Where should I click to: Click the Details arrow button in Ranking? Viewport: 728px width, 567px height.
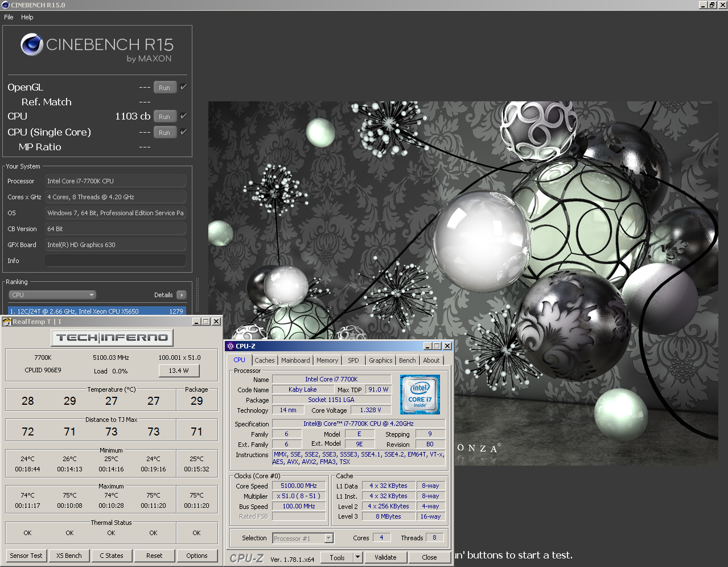[182, 295]
